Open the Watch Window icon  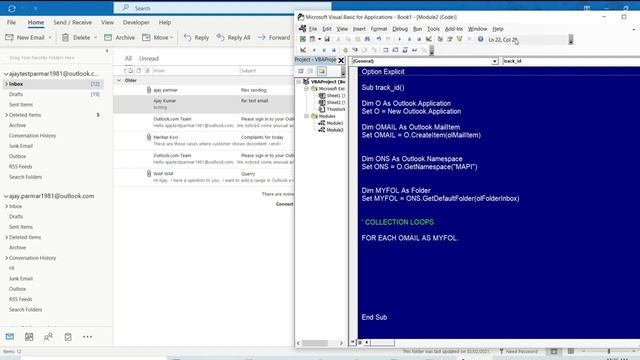[x=405, y=50]
